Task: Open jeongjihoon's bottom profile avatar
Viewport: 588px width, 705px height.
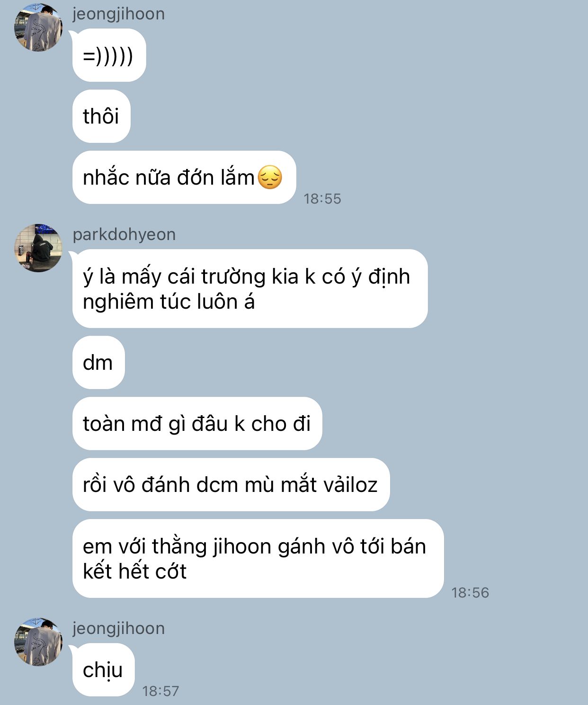Action: pos(38,642)
